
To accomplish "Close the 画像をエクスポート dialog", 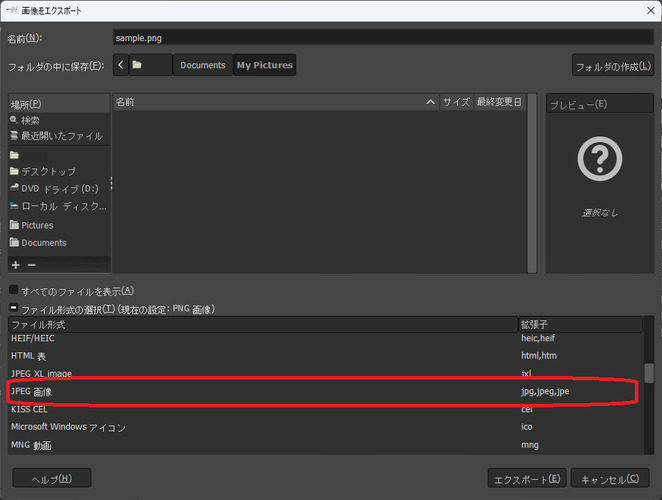I will (x=651, y=11).
